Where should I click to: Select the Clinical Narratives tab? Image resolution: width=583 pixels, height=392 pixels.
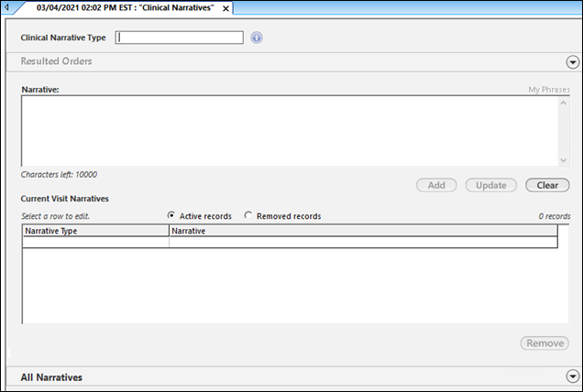coord(125,8)
